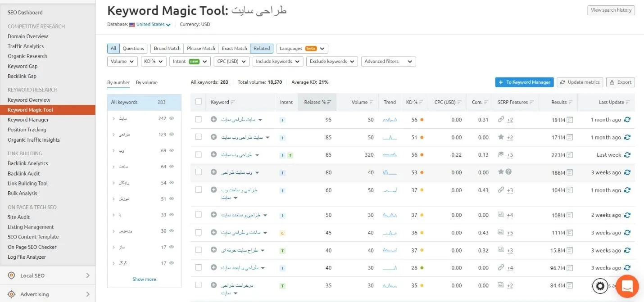Expand the Advertising sidebar section
The height and width of the screenshot is (302, 644).
coord(48,294)
